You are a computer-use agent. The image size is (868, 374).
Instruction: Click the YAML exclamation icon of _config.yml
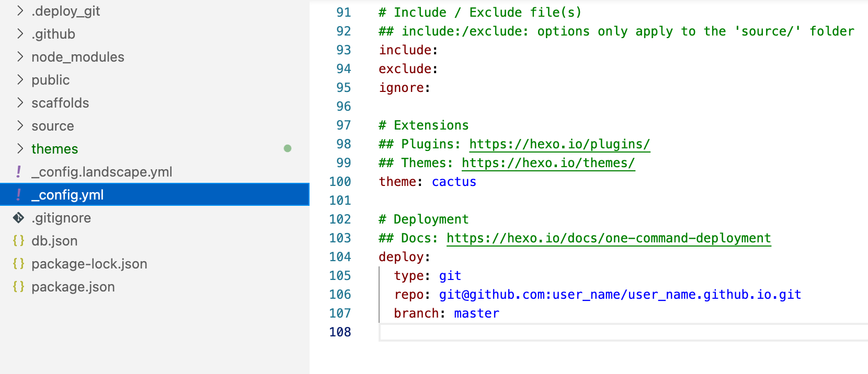click(19, 195)
